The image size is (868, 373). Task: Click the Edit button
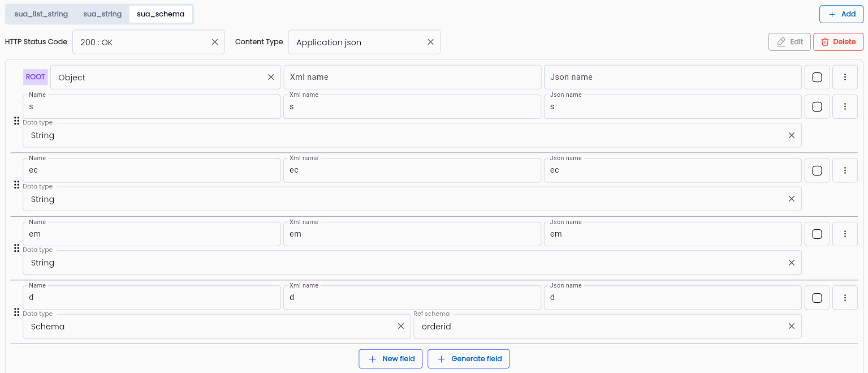(x=789, y=42)
